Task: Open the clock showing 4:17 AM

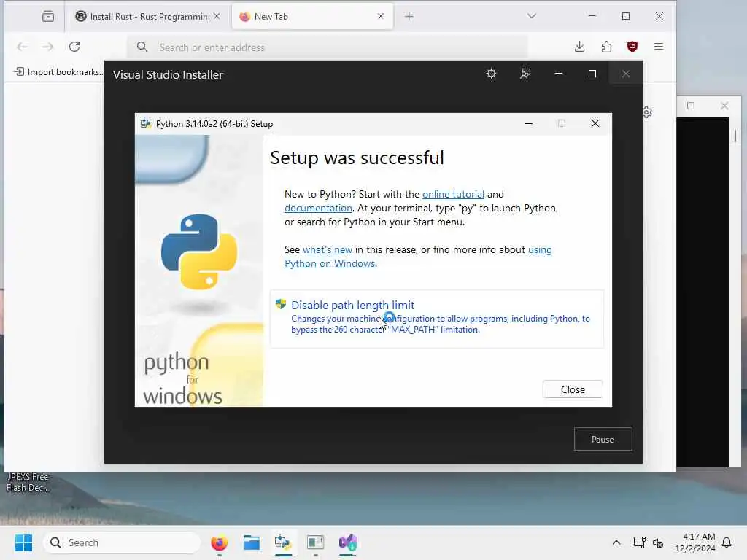Action: pos(695,542)
